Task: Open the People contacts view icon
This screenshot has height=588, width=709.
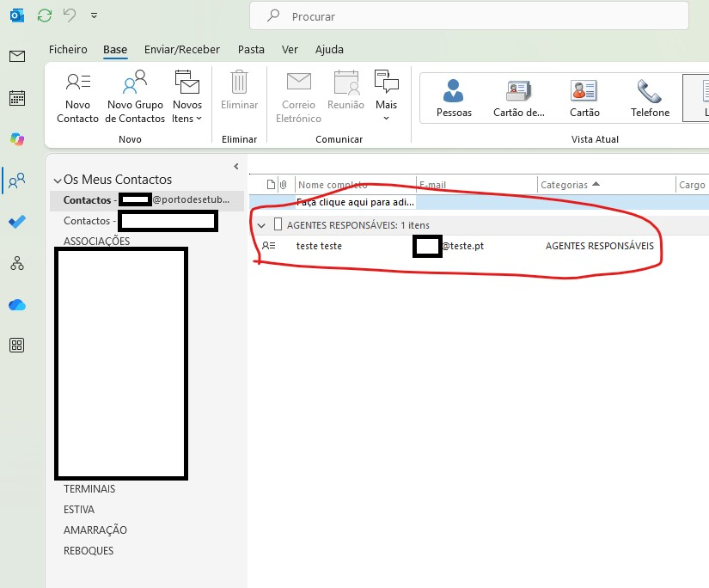Action: point(17,181)
